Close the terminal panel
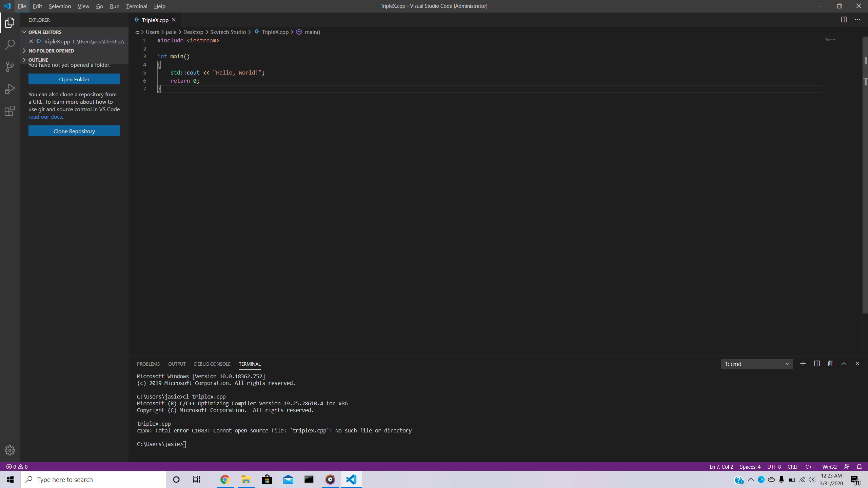868x488 pixels. [x=857, y=364]
